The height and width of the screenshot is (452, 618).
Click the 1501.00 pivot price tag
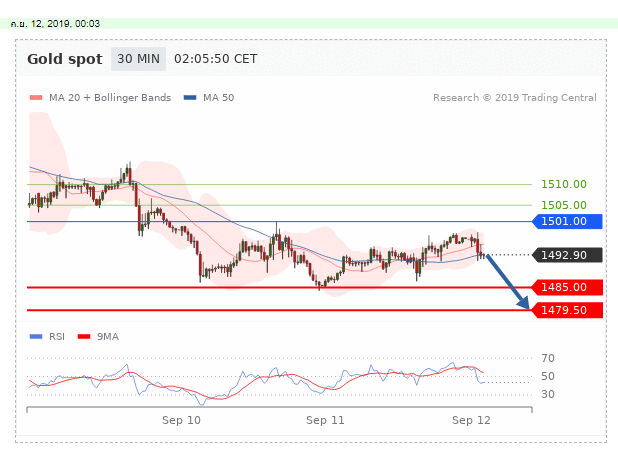[x=567, y=221]
